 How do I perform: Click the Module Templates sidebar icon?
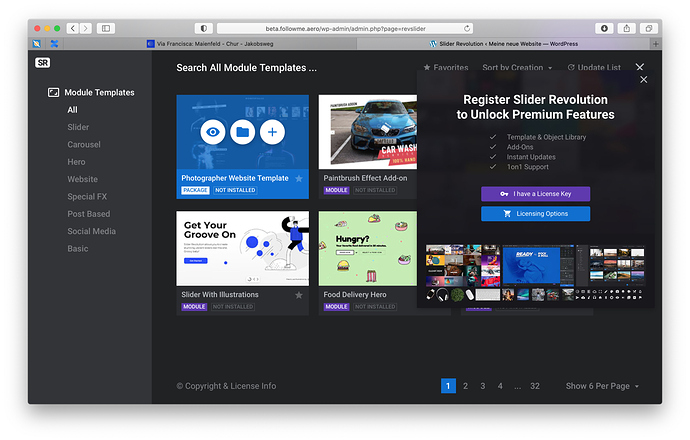(53, 92)
